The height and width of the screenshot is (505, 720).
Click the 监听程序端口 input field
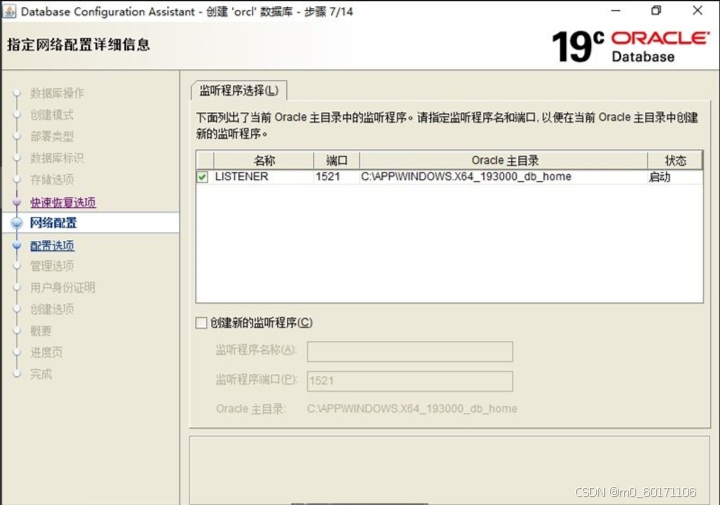tap(410, 381)
